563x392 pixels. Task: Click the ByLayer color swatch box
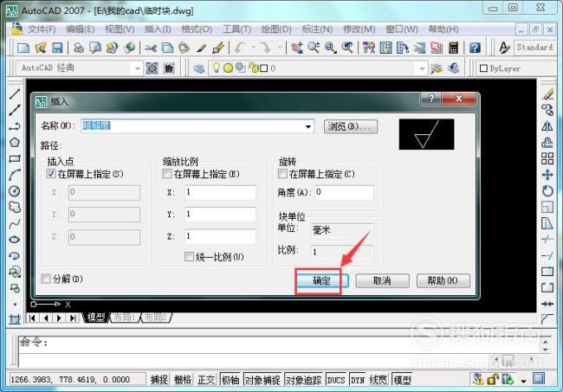pos(483,68)
